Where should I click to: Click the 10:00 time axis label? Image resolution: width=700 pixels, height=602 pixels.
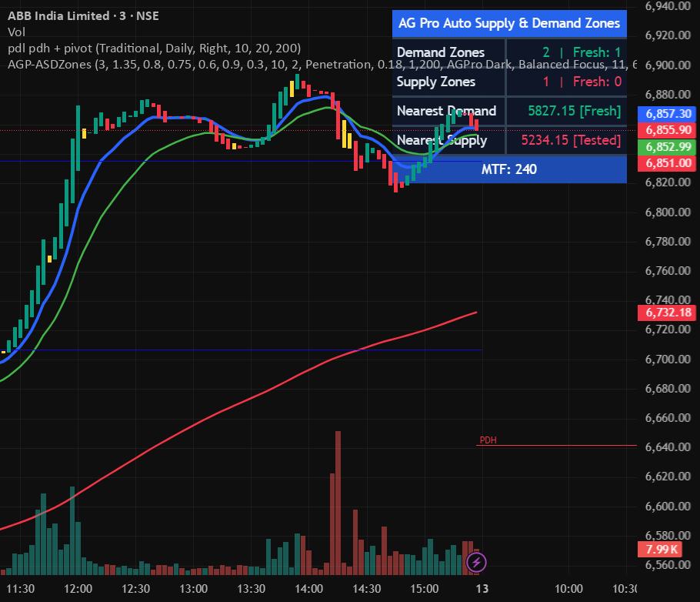[568, 589]
